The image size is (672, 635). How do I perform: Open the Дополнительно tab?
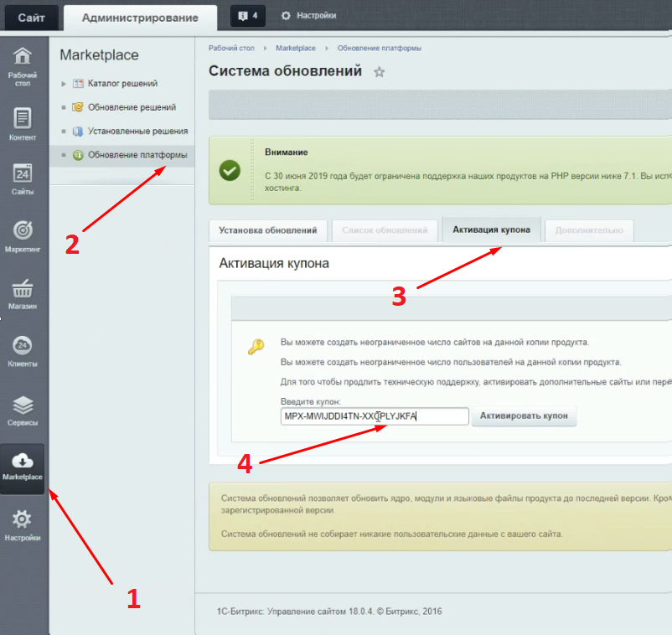[x=589, y=230]
